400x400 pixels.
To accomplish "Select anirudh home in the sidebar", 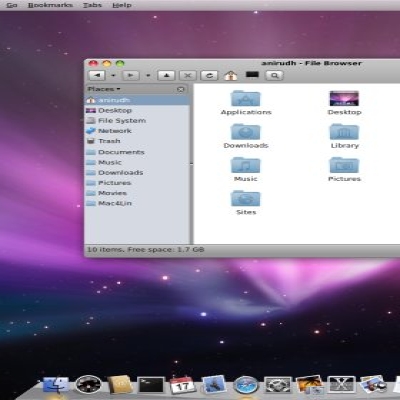I will (x=137, y=100).
